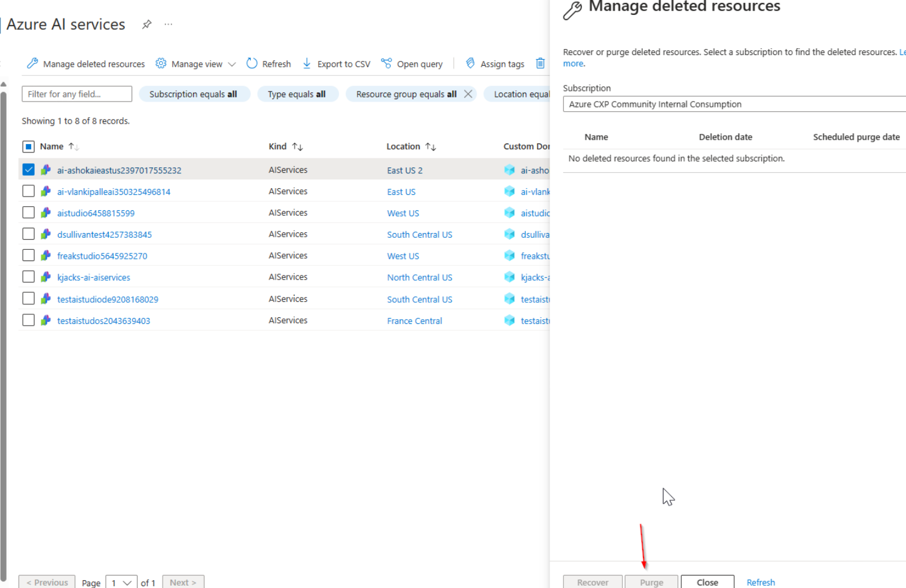
Task: Pin the Azure AI services page
Action: (147, 24)
